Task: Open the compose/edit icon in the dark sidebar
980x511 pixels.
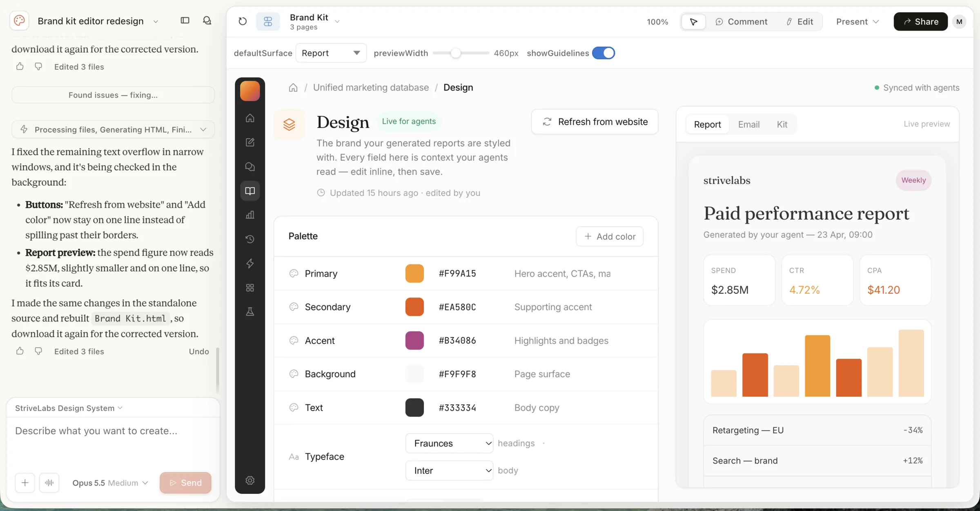Action: coord(250,142)
